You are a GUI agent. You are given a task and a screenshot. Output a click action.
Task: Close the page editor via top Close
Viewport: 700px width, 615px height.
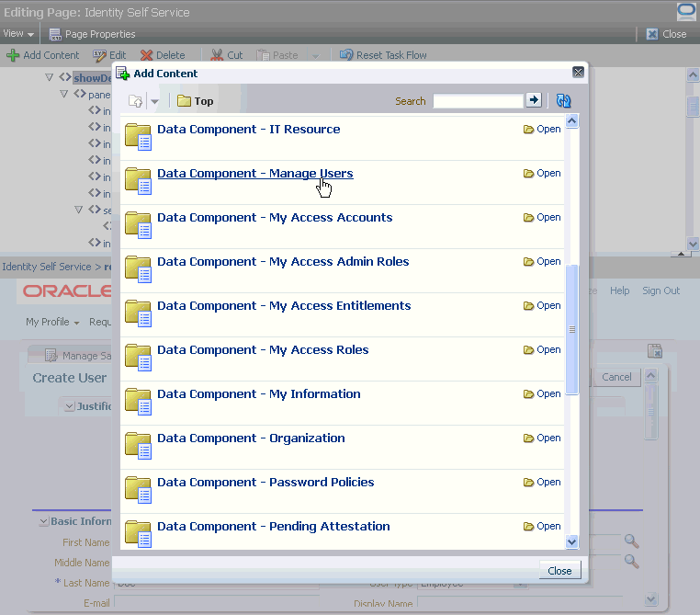coord(667,34)
